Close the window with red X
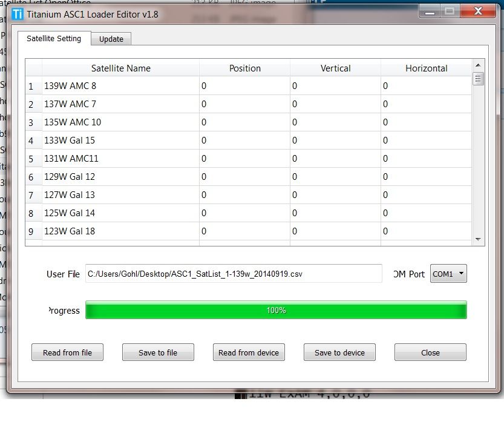 (478, 12)
